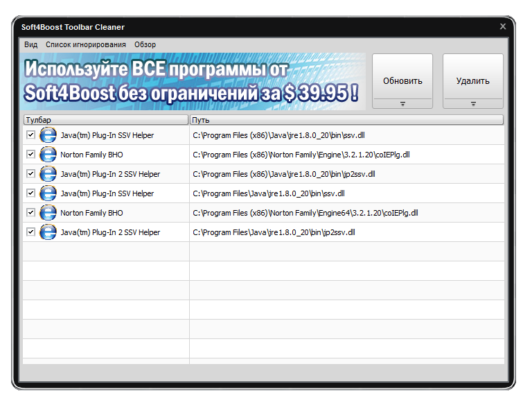Image resolution: width=532 pixels, height=407 pixels.
Task: Select path C:\Program Files (x86)\Java...\jp2ssv.dll
Action: click(284, 174)
